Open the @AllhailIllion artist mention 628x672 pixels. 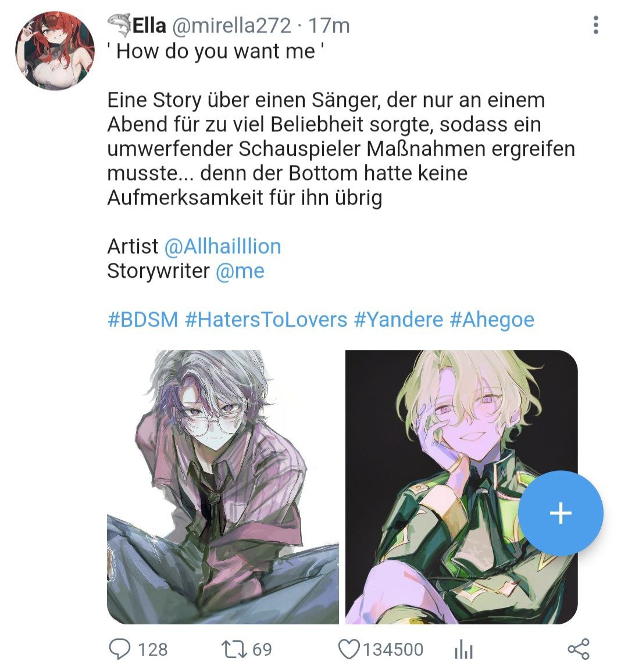pyautogui.click(x=223, y=246)
